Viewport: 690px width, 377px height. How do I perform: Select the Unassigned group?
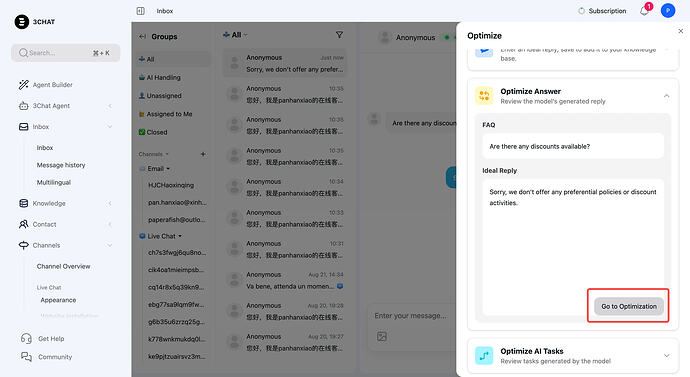point(173,95)
